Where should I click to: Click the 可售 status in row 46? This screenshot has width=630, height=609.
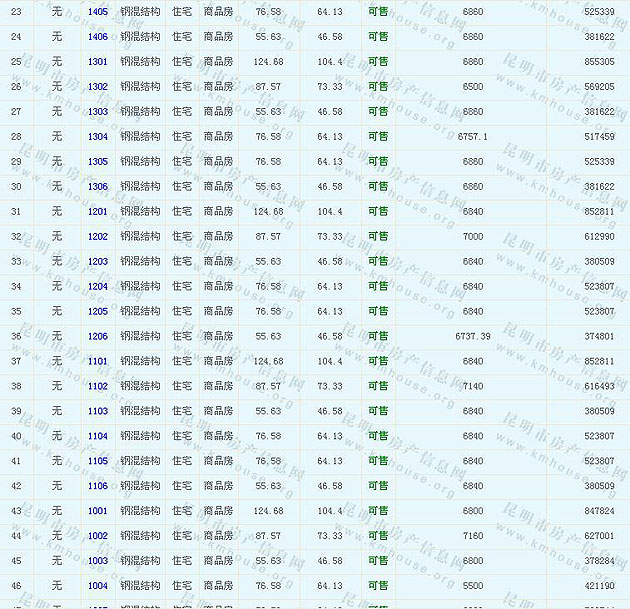click(378, 586)
